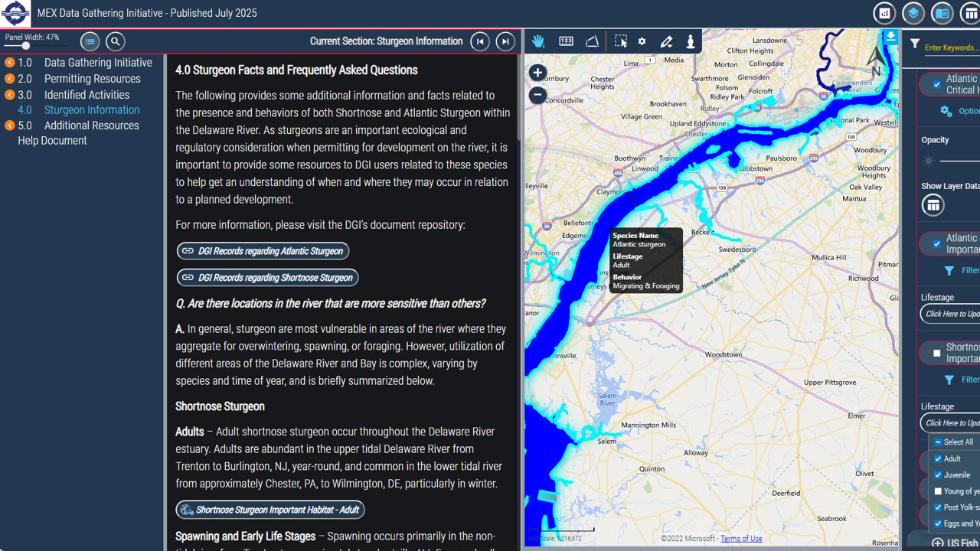
Task: Click the map download icon
Action: point(890,36)
